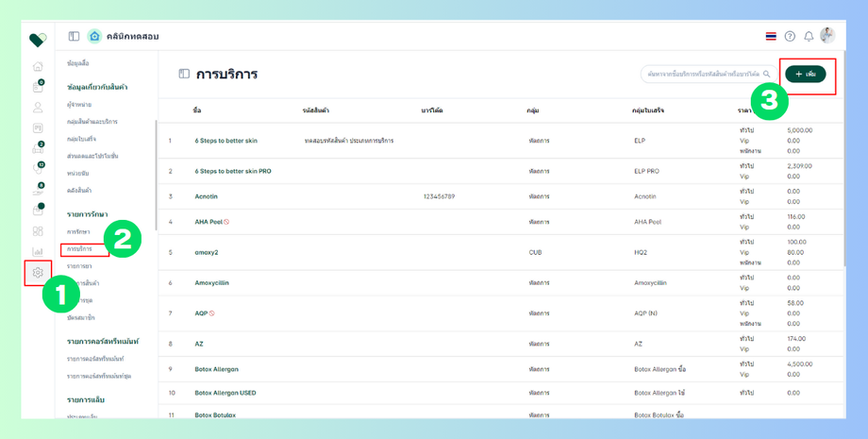The image size is (868, 439).
Task: Click the red disabled icon beside AQP
Action: tap(211, 313)
